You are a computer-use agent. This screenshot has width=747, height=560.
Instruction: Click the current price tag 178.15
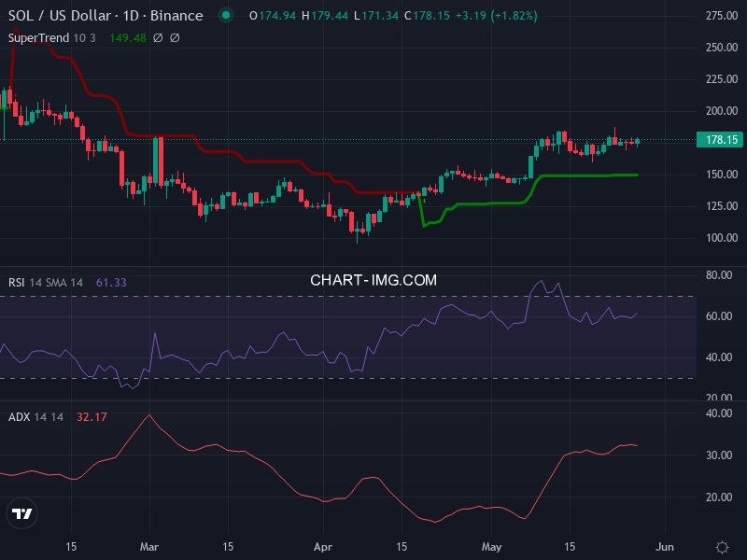pyautogui.click(x=720, y=139)
